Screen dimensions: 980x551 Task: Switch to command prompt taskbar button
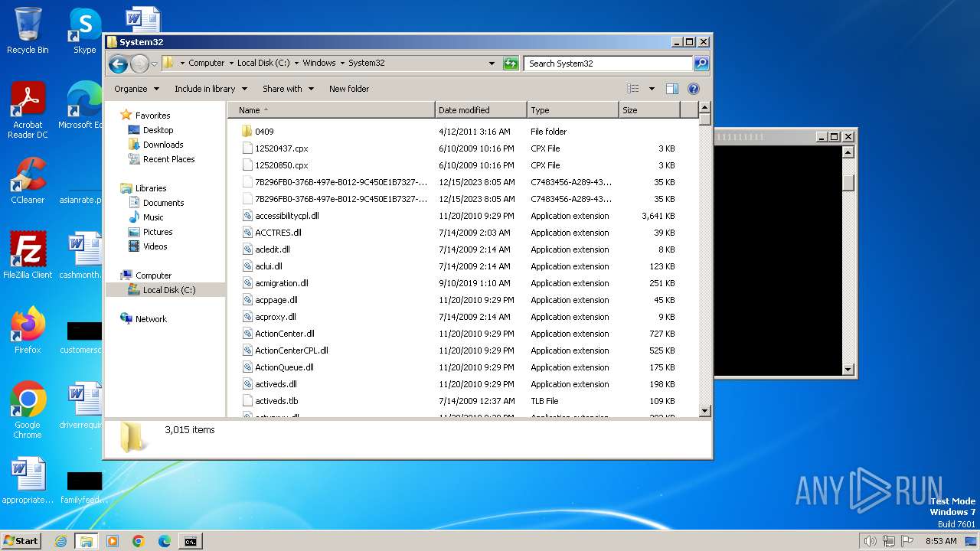pos(190,541)
